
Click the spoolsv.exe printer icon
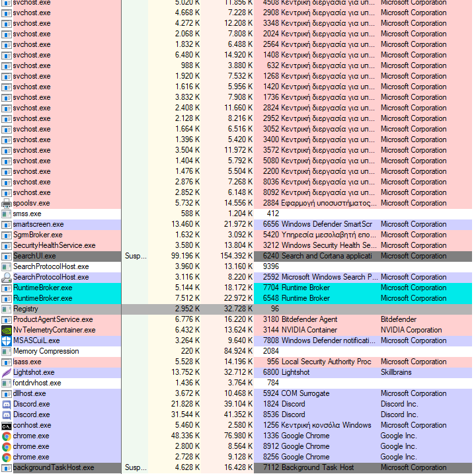click(7, 203)
